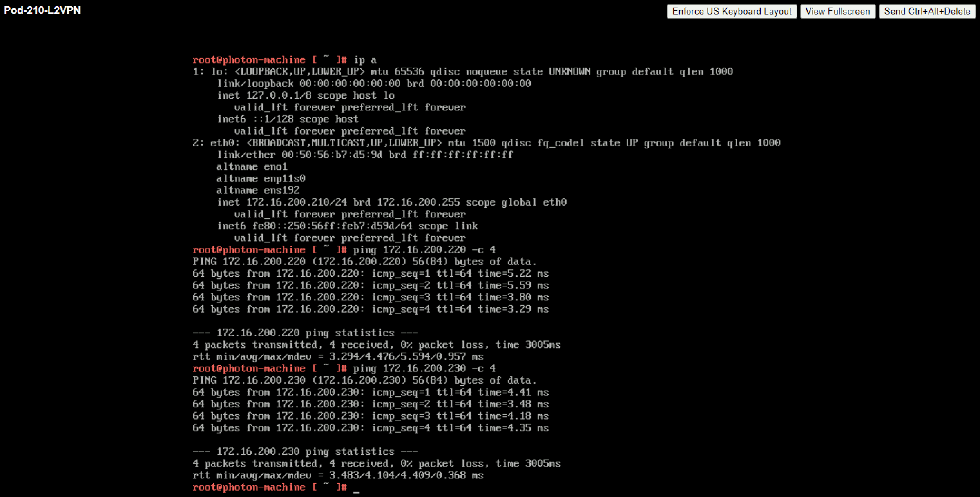Image resolution: width=980 pixels, height=497 pixels.
Task: Click the inet6 fe80 scope link line
Action: tap(347, 226)
